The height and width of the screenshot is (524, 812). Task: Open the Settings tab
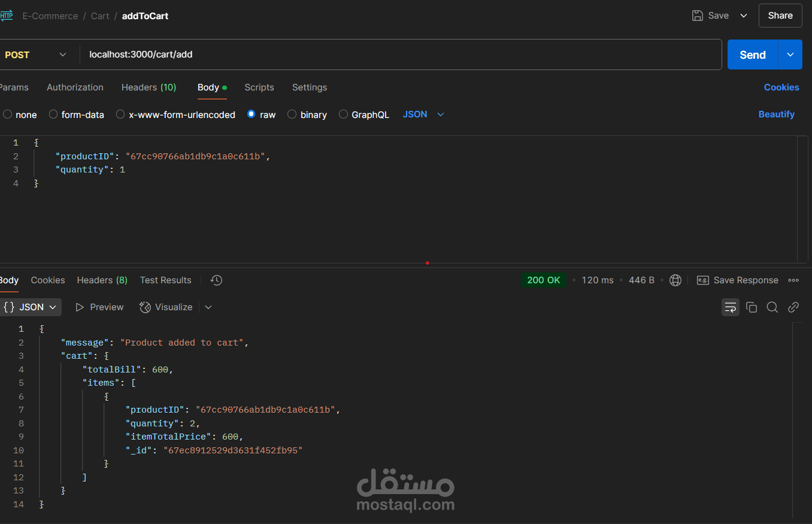310,87
